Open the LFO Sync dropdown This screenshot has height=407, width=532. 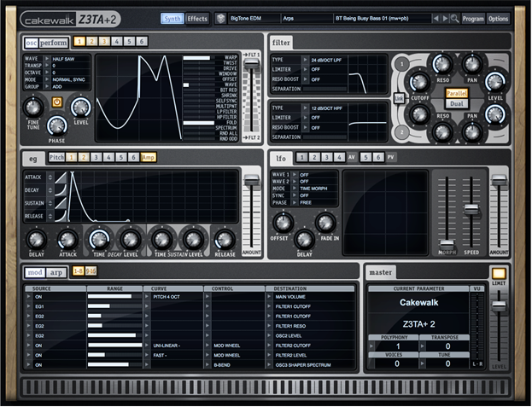295,195
